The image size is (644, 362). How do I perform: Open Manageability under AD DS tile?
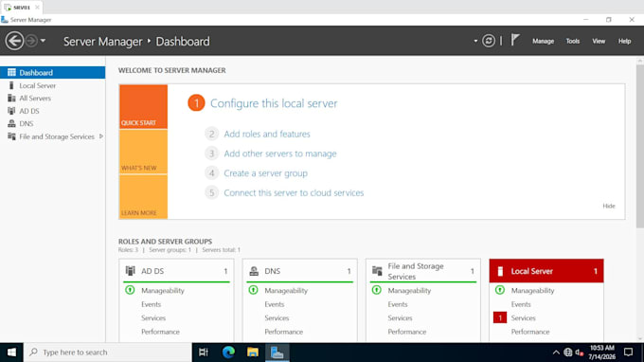pos(163,291)
